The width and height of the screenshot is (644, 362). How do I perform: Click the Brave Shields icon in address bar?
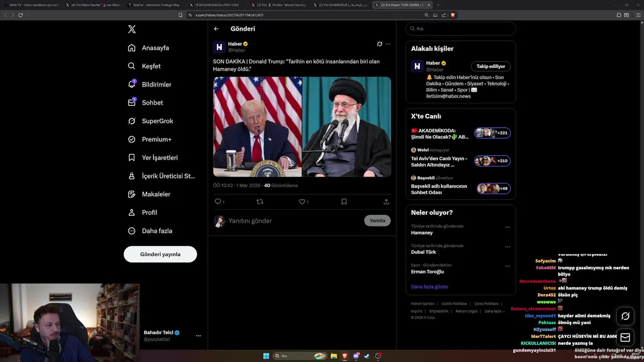(453, 15)
